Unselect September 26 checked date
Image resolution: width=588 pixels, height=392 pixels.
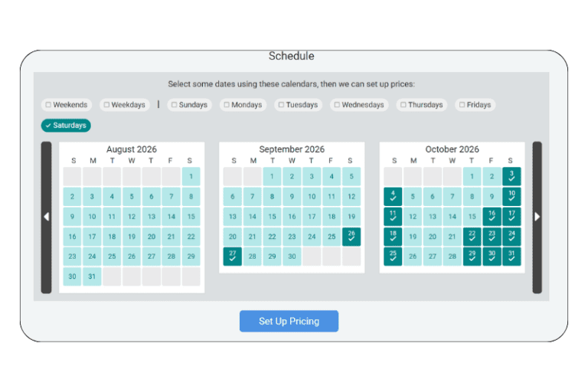(351, 237)
